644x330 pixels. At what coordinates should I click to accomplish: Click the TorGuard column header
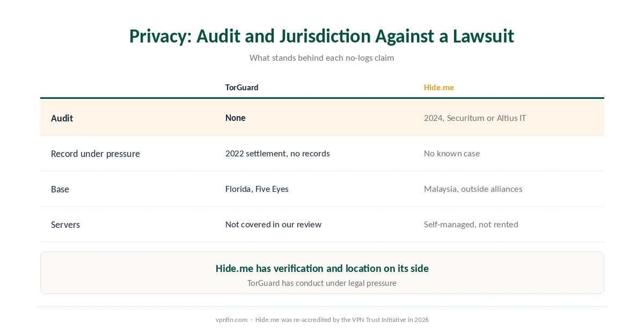coord(241,87)
